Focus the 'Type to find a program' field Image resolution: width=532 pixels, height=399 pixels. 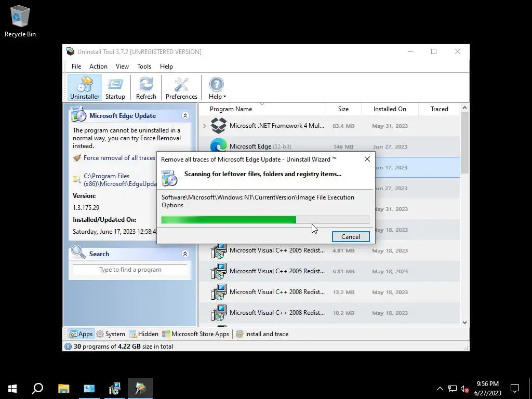(x=130, y=270)
